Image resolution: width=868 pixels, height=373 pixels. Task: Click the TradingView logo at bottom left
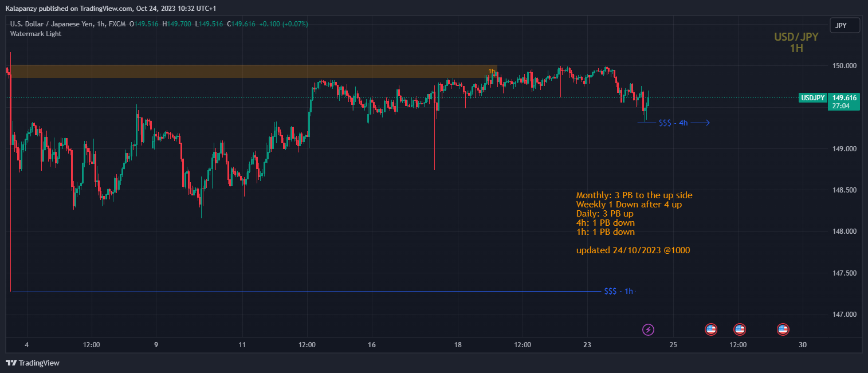pyautogui.click(x=33, y=363)
